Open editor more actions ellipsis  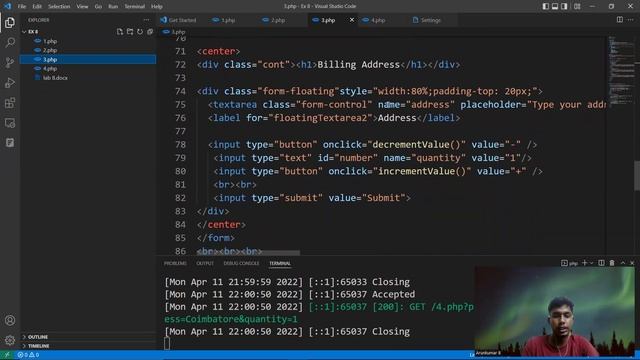point(631,20)
